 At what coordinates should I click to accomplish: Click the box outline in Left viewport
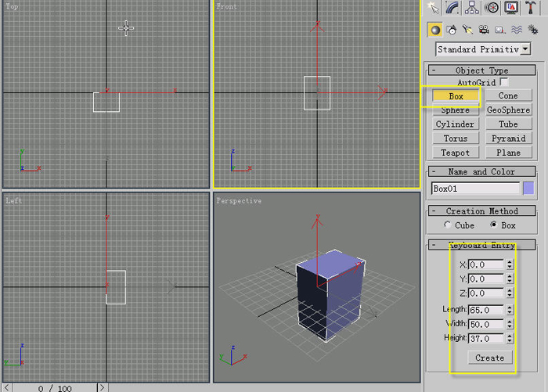pyautogui.click(x=116, y=287)
